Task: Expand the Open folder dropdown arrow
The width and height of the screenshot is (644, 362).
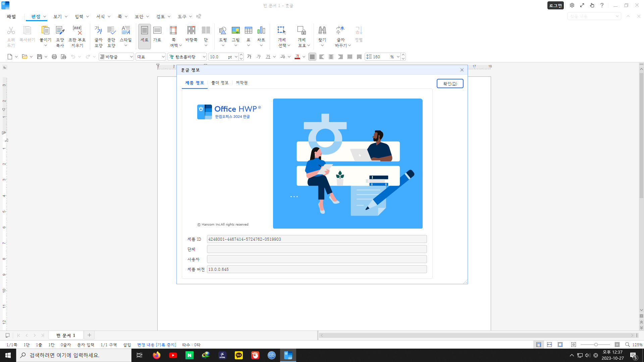Action: (x=31, y=57)
